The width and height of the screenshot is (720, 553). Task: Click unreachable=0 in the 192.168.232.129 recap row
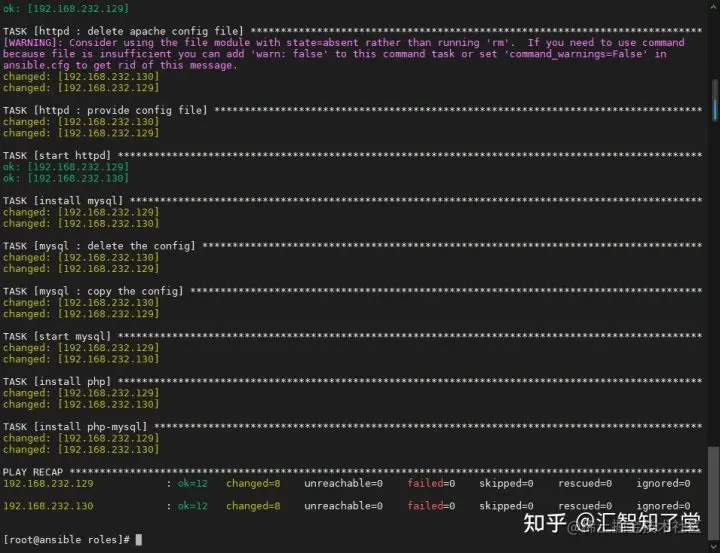[x=343, y=483]
